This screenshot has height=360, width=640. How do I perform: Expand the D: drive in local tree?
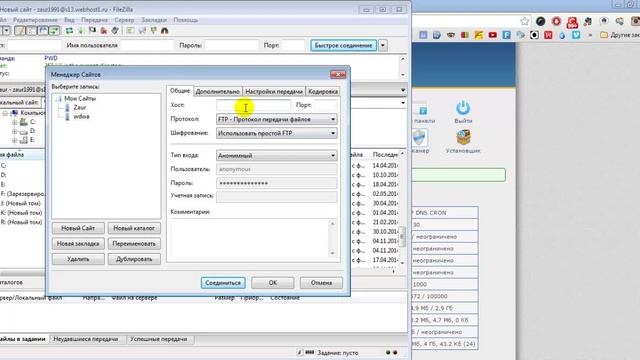(15, 131)
